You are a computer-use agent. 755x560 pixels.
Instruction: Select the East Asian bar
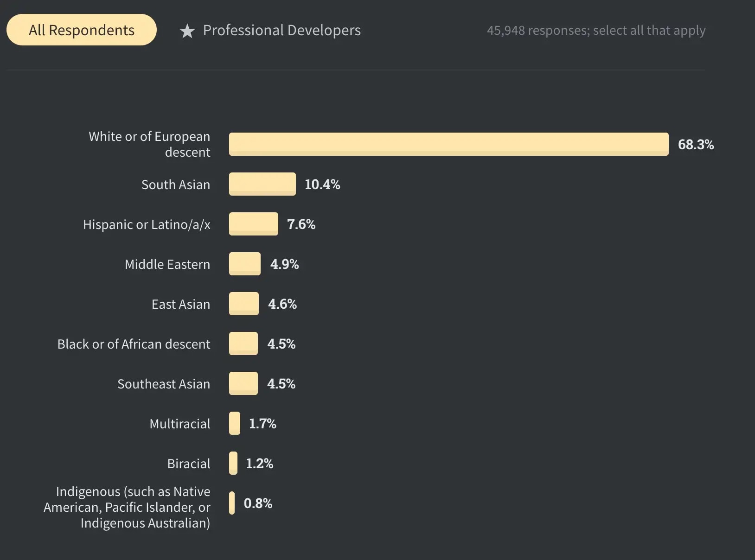tap(243, 304)
